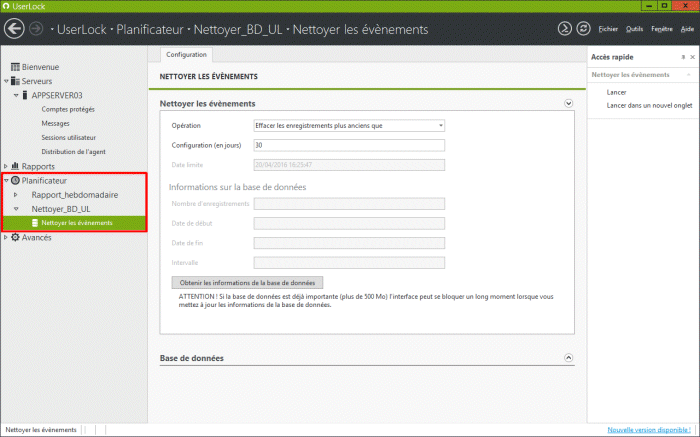Image resolution: width=700 pixels, height=437 pixels.
Task: Click Obtenir les informations de la base de données
Action: point(247,283)
